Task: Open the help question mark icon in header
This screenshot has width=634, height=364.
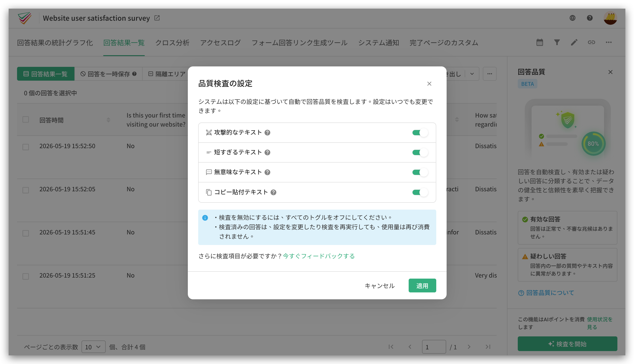Action: (590, 18)
